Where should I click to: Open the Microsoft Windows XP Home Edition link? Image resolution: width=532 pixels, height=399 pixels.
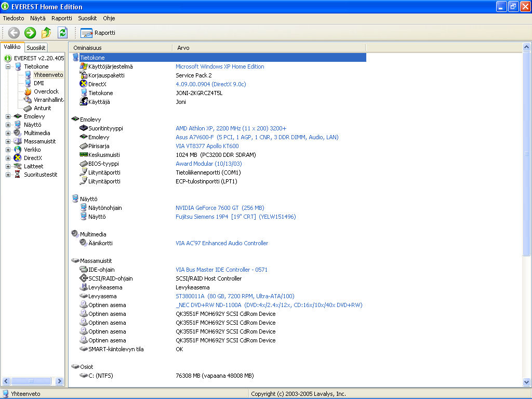pyautogui.click(x=220, y=66)
